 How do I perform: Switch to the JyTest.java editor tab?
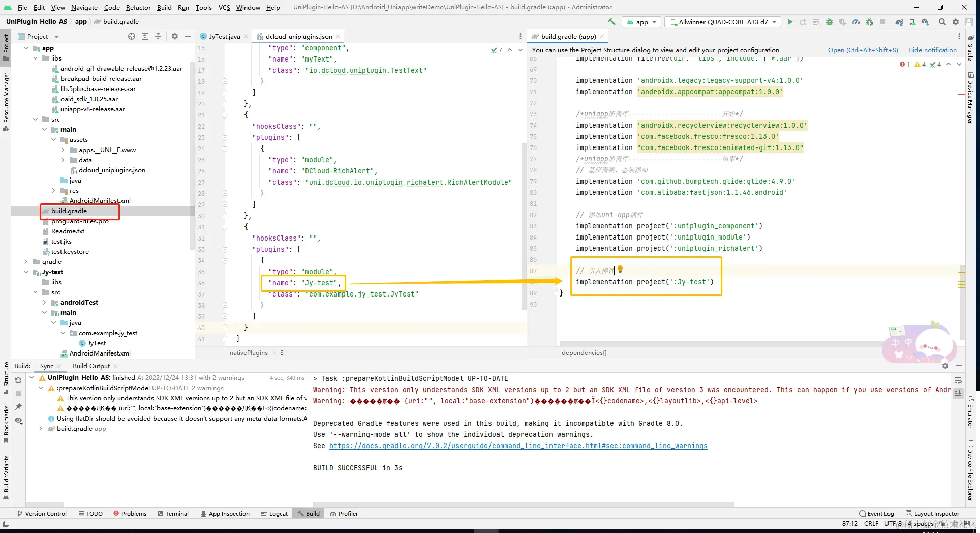224,36
